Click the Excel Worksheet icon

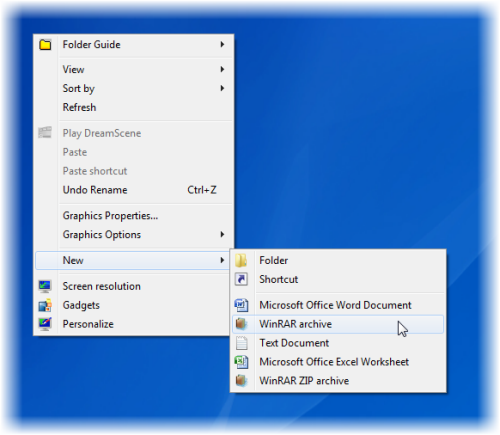point(241,362)
